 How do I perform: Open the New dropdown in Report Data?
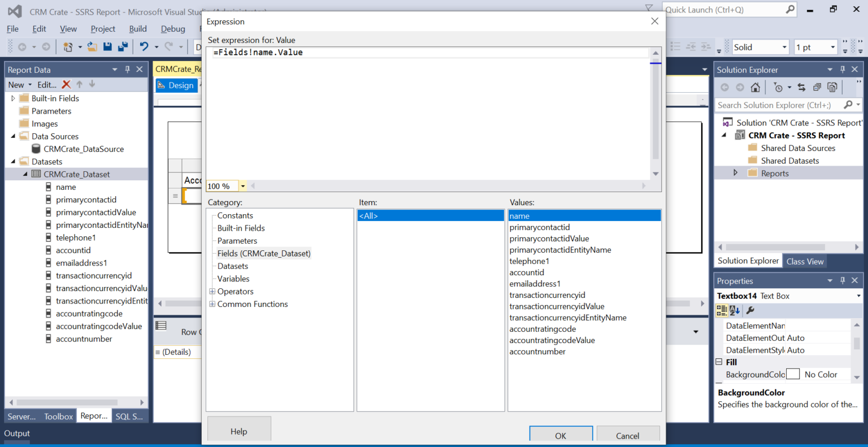coord(20,84)
